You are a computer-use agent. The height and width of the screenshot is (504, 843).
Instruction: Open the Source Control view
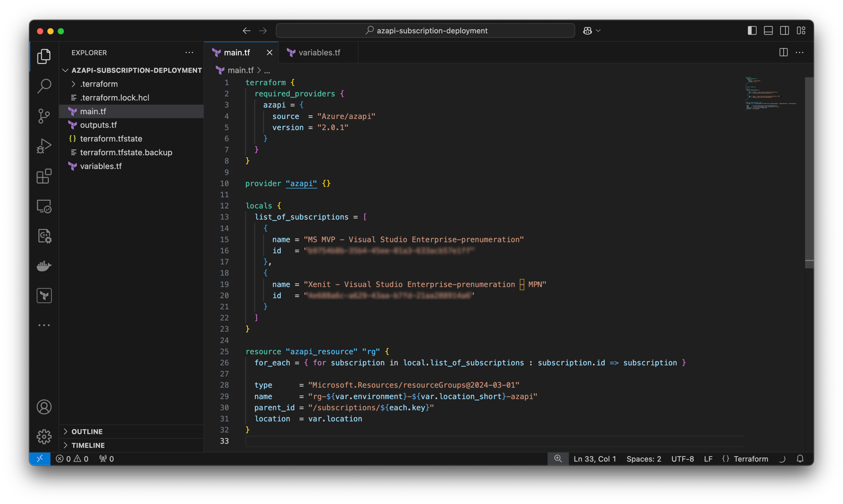(44, 116)
